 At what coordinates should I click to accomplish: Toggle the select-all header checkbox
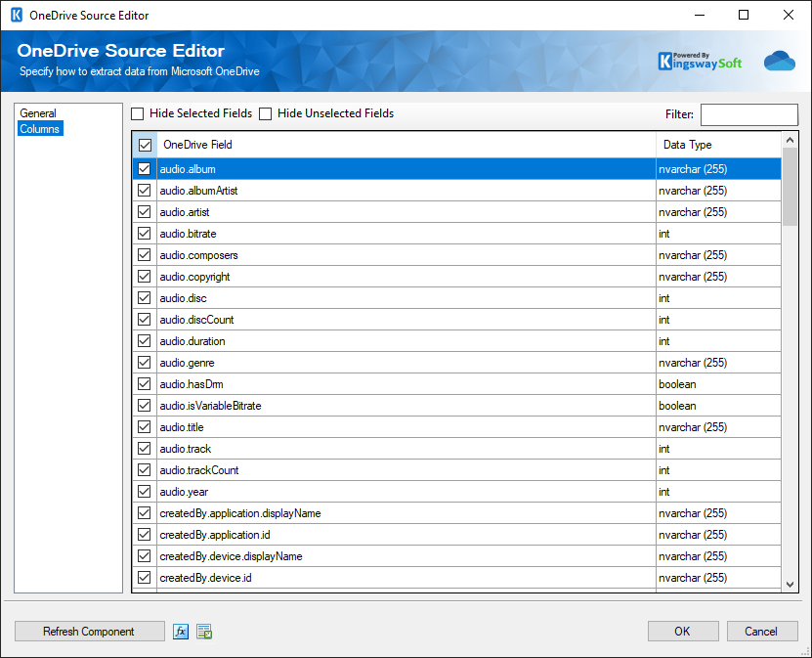(x=145, y=145)
